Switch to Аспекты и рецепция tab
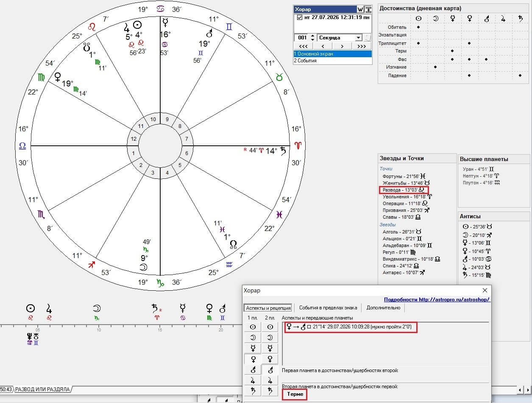Image resolution: width=532 pixels, height=403 pixels. [268, 308]
